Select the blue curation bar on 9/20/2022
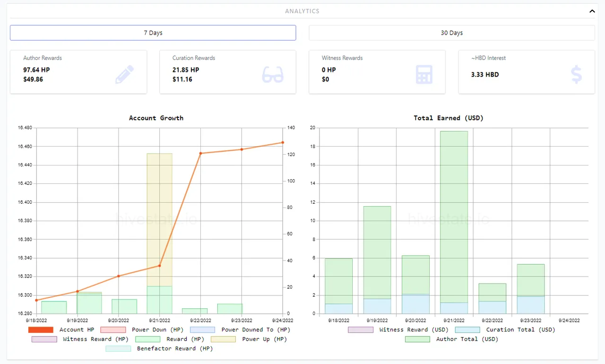605x364 pixels. tap(415, 304)
